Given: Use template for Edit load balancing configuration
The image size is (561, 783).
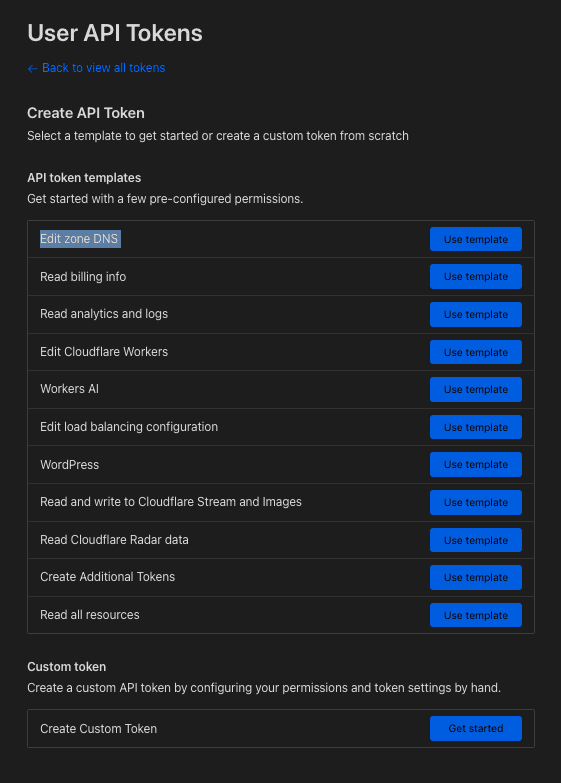Looking at the screenshot, I should (476, 427).
